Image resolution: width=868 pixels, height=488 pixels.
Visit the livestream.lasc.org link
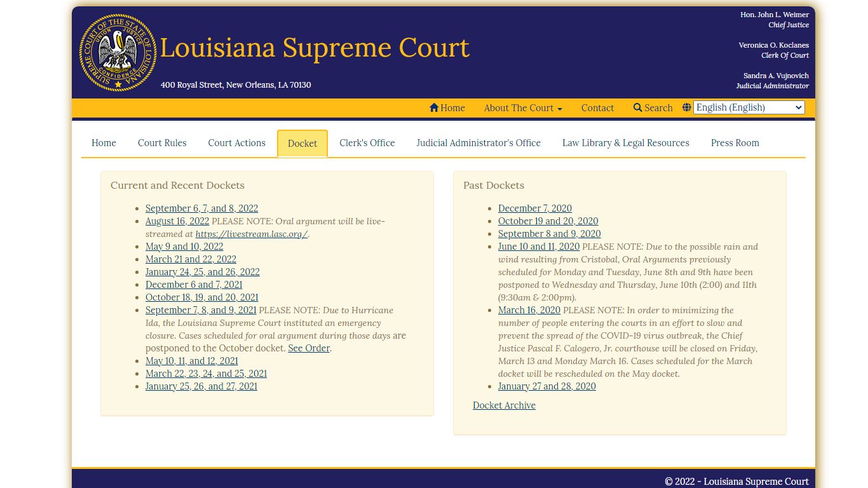(252, 234)
